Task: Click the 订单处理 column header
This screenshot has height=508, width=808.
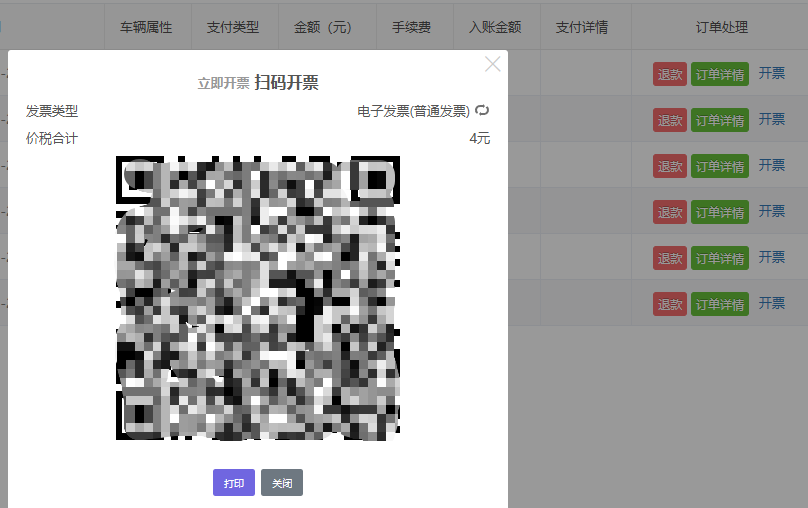Action: (721, 27)
